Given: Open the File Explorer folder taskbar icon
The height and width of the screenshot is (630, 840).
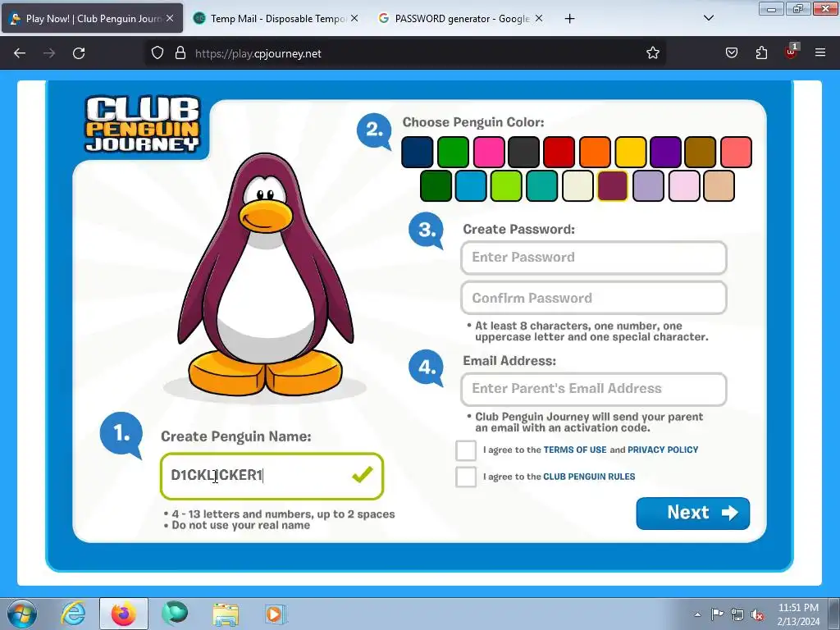Looking at the screenshot, I should [226, 614].
